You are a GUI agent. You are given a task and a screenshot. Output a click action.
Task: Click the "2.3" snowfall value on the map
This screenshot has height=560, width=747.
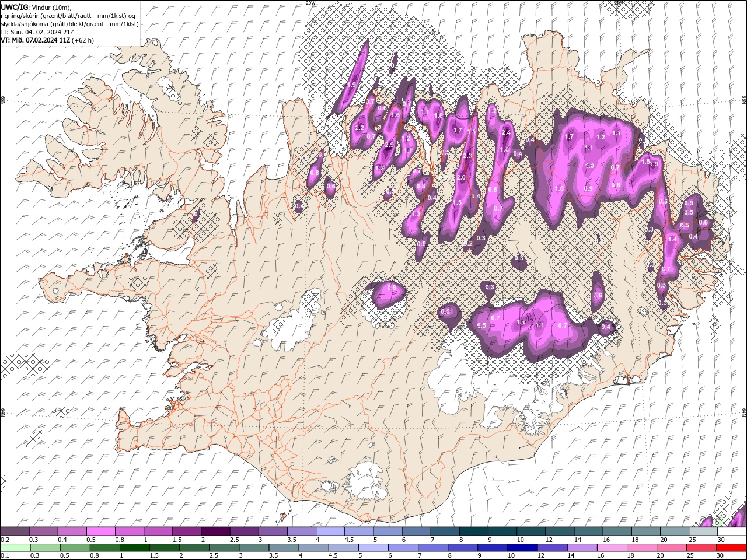point(467,156)
